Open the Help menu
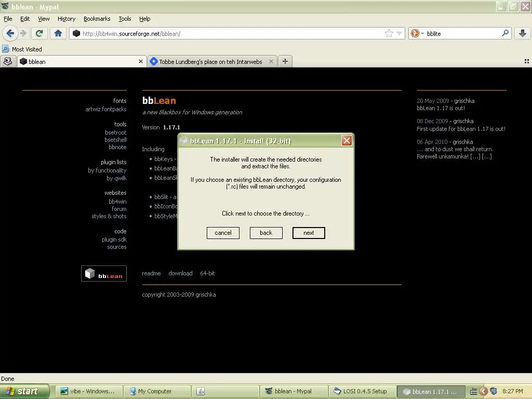Viewport: 532px width, 399px height. pos(144,19)
